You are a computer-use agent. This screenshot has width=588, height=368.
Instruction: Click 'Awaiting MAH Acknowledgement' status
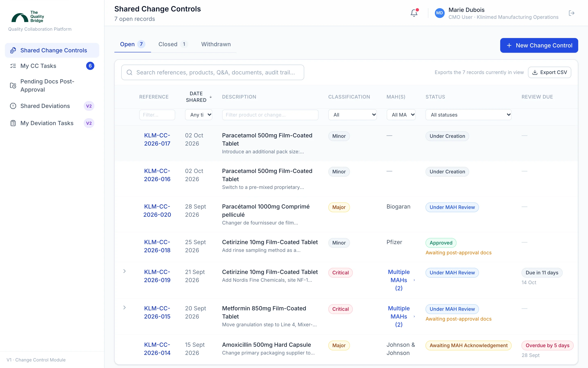pos(468,345)
